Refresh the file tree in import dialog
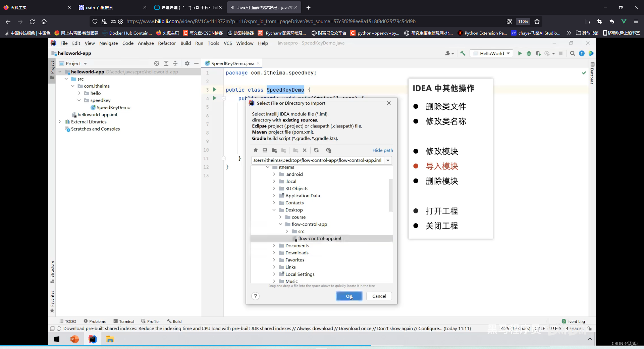The width and height of the screenshot is (644, 349). point(316,150)
